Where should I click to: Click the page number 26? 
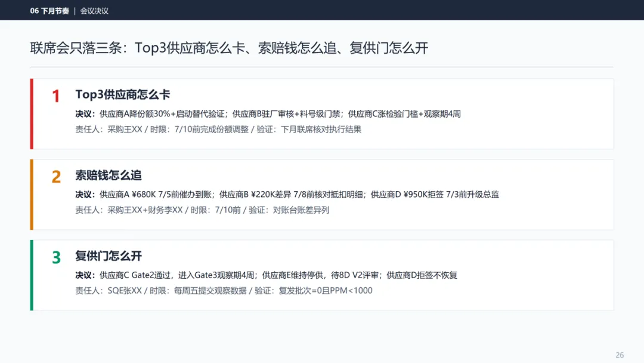pos(620,355)
